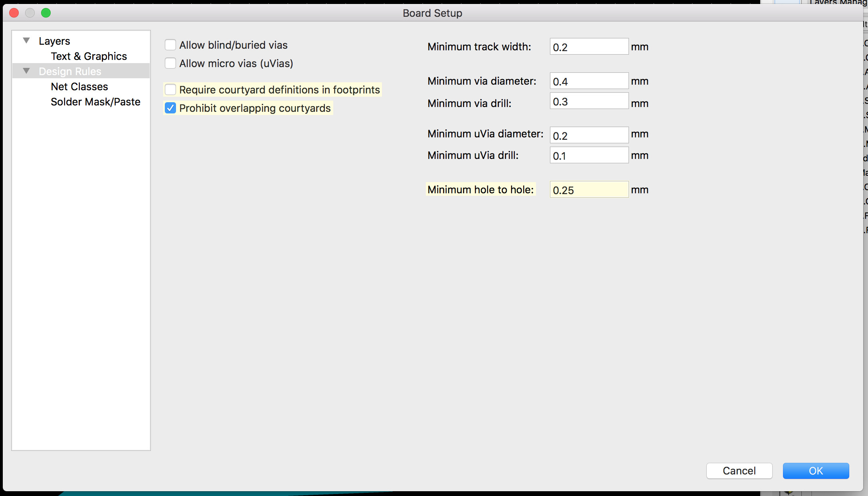Focus the Minimum uVia drill input

click(x=589, y=156)
